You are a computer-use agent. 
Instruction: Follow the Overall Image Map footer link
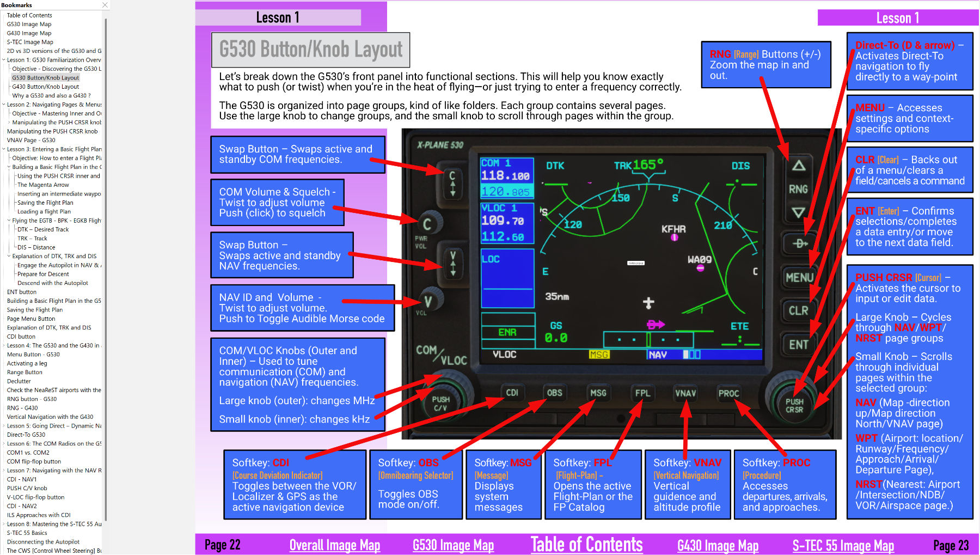coord(335,545)
